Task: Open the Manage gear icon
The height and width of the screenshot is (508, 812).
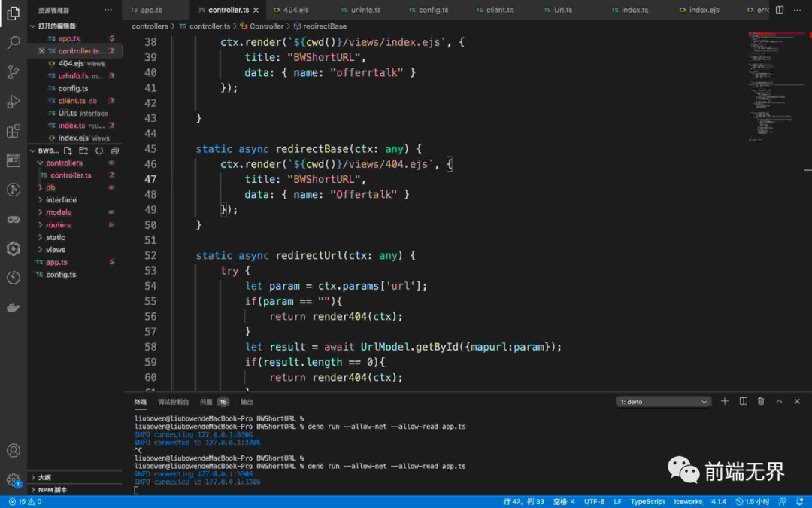Action: tap(14, 479)
